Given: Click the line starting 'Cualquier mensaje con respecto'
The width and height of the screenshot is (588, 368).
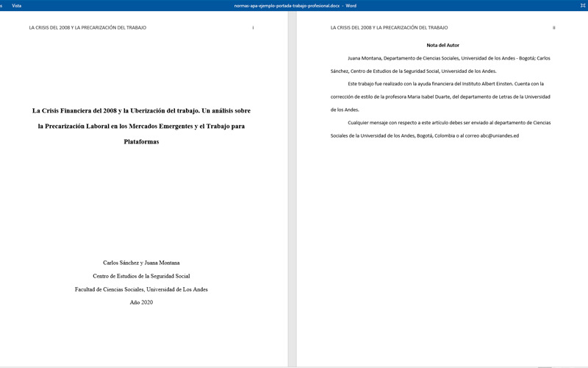Looking at the screenshot, I should tap(449, 123).
